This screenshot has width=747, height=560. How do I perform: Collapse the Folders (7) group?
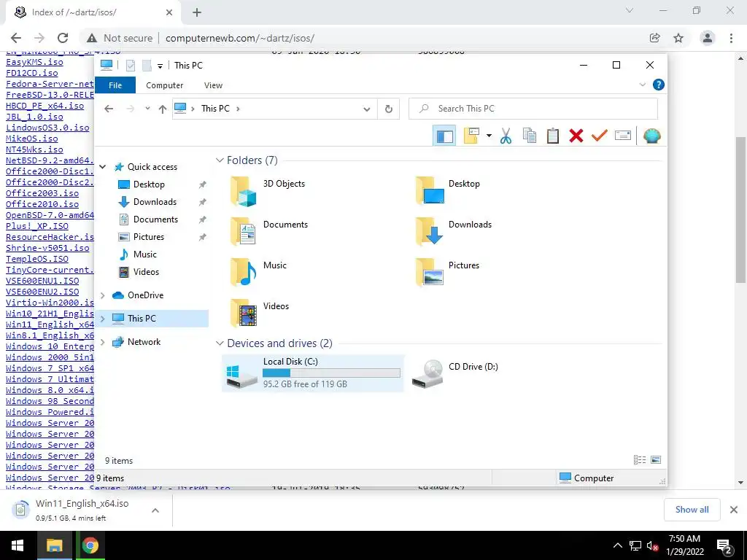[x=220, y=160]
